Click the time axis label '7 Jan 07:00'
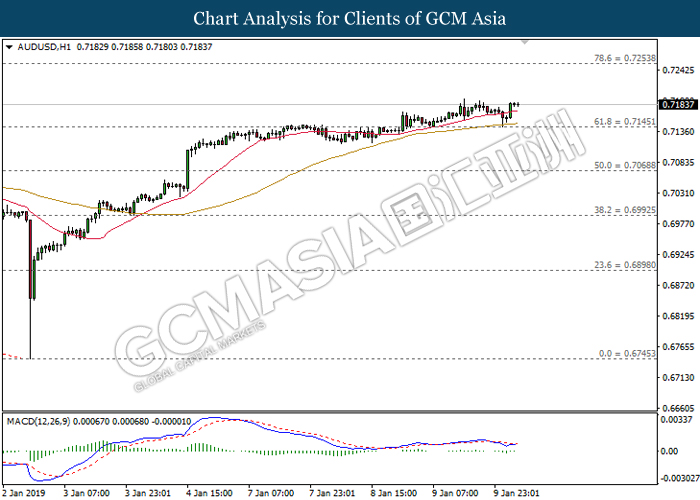Screen dimensions: 700x500 click(x=271, y=493)
